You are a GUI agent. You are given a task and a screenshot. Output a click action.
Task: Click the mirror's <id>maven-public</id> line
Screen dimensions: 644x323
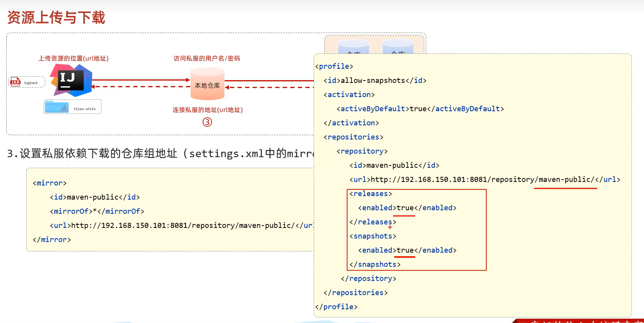(x=95, y=197)
